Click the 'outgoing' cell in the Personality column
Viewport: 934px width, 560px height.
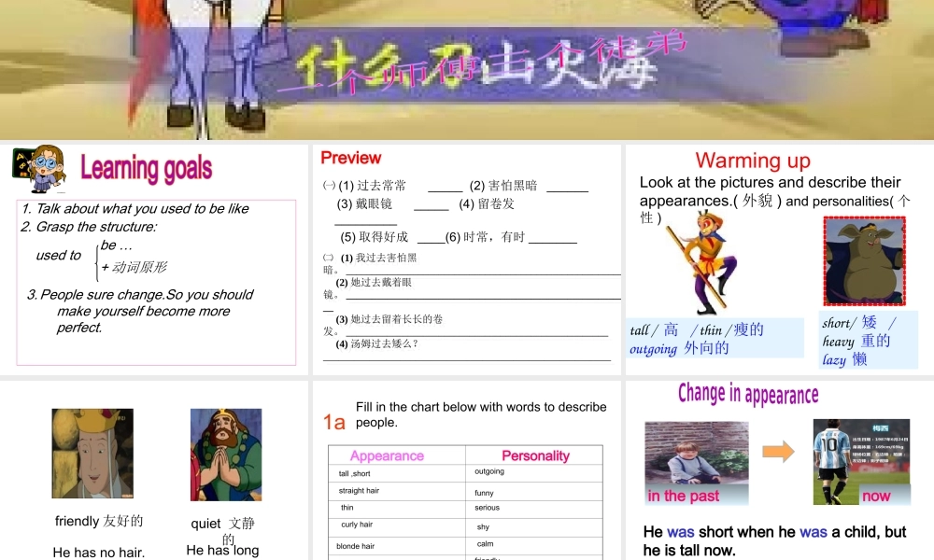click(489, 471)
